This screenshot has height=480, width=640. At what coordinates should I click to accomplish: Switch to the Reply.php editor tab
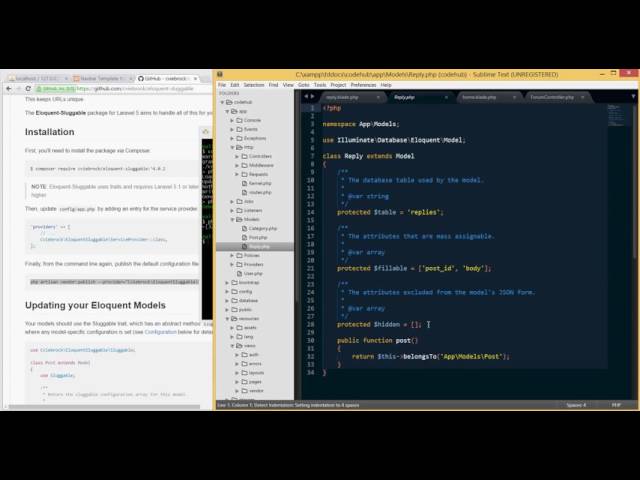click(418, 97)
